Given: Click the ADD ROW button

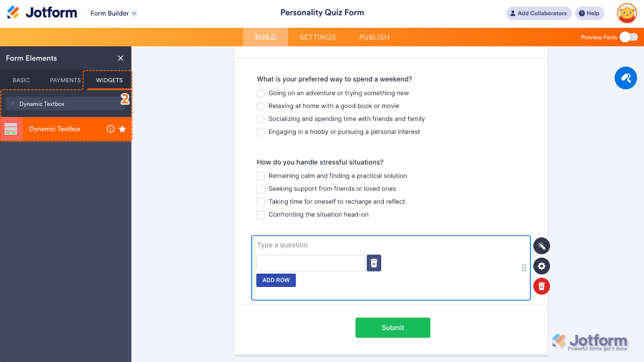Looking at the screenshot, I should click(276, 280).
